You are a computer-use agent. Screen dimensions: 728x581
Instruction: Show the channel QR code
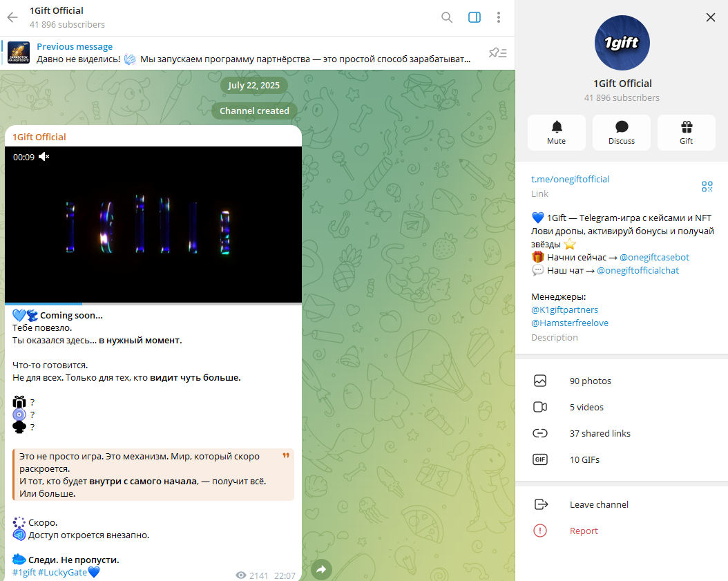click(707, 187)
